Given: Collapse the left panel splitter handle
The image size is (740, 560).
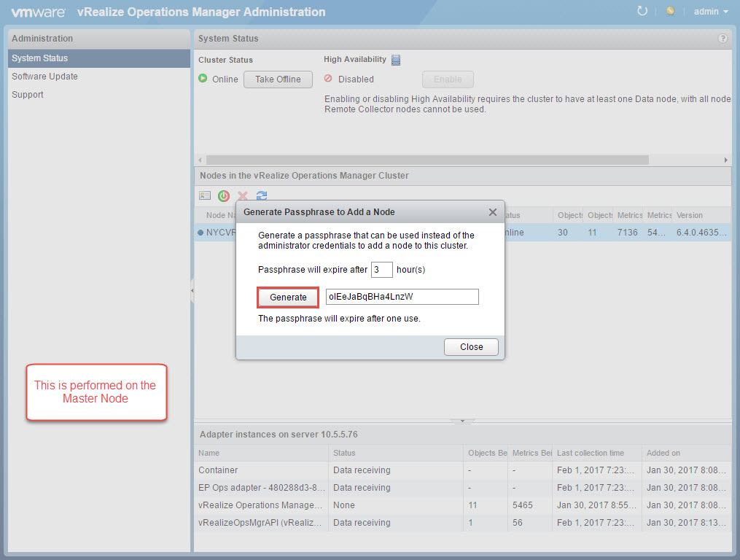Looking at the screenshot, I should click(x=192, y=290).
